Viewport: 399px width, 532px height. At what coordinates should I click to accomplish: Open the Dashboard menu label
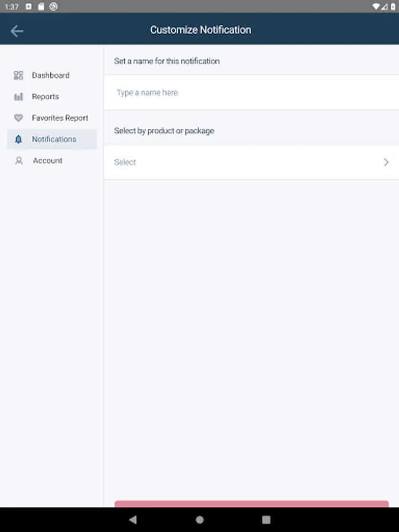[x=50, y=76]
